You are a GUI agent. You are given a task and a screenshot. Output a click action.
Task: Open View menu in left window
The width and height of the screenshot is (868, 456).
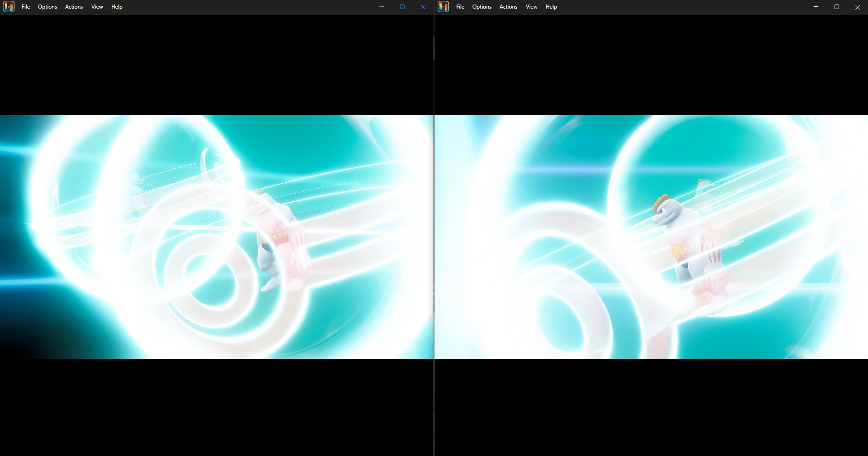(x=97, y=7)
